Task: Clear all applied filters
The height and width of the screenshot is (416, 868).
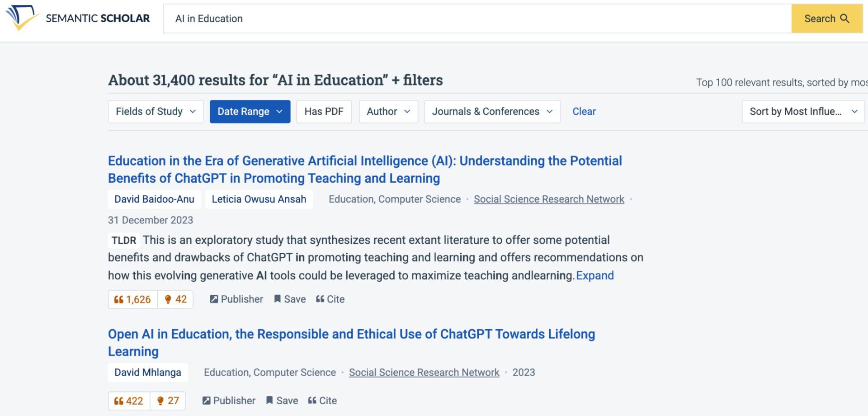Action: click(x=584, y=112)
